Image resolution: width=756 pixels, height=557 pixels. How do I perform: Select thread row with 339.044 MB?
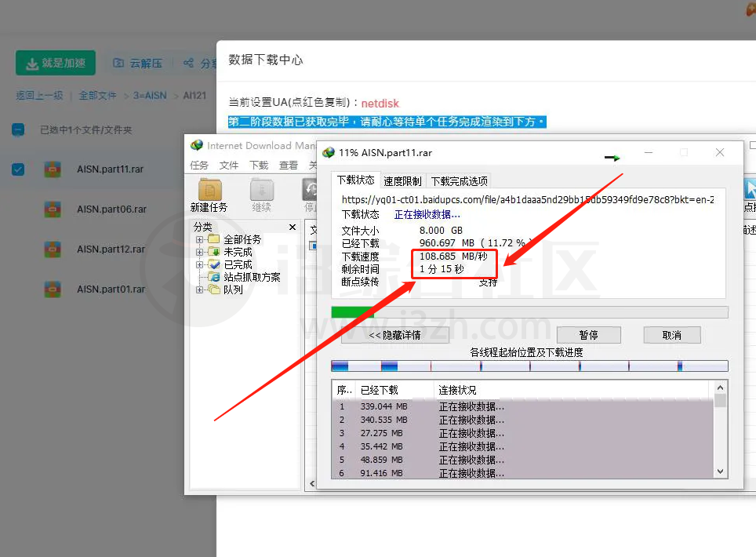click(x=523, y=406)
